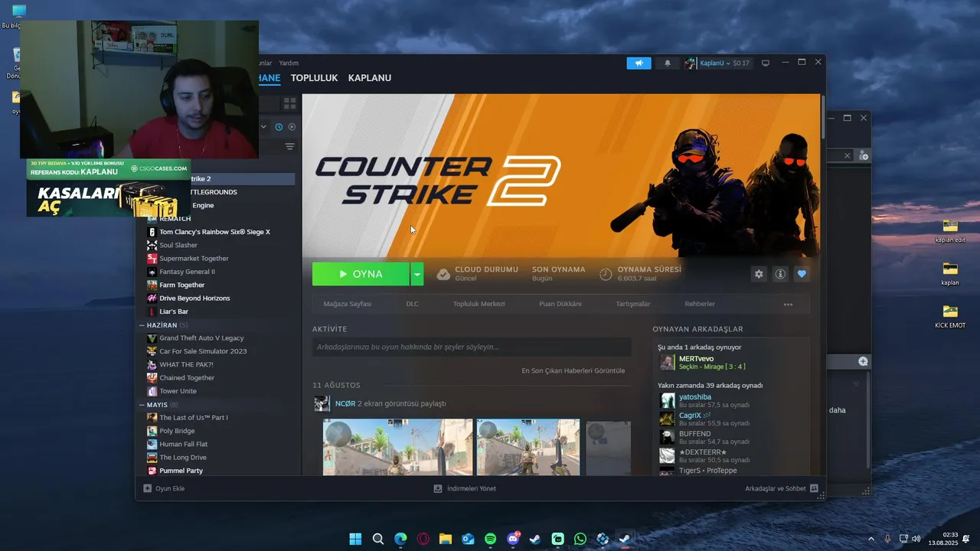This screenshot has width=980, height=551.
Task: Open the Steam notifications bell
Action: pos(668,63)
